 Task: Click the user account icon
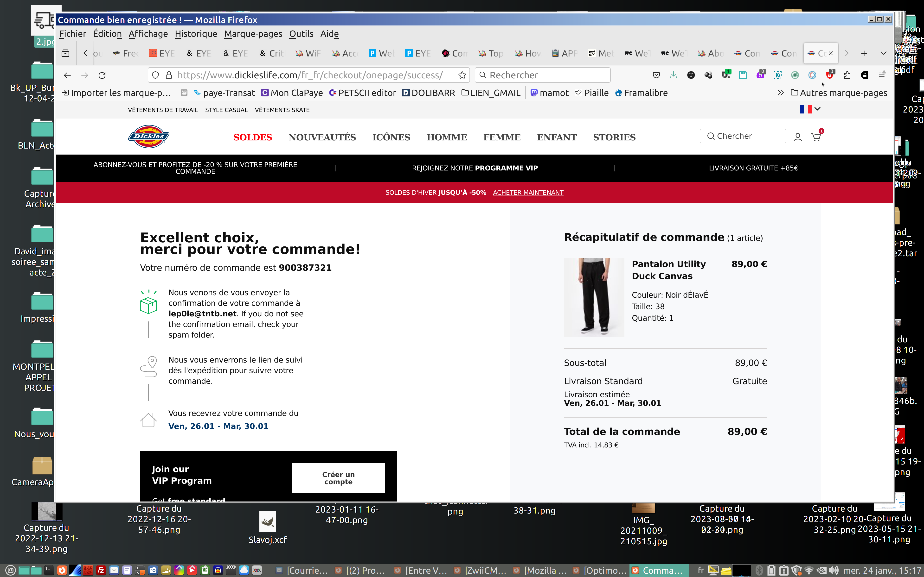798,137
